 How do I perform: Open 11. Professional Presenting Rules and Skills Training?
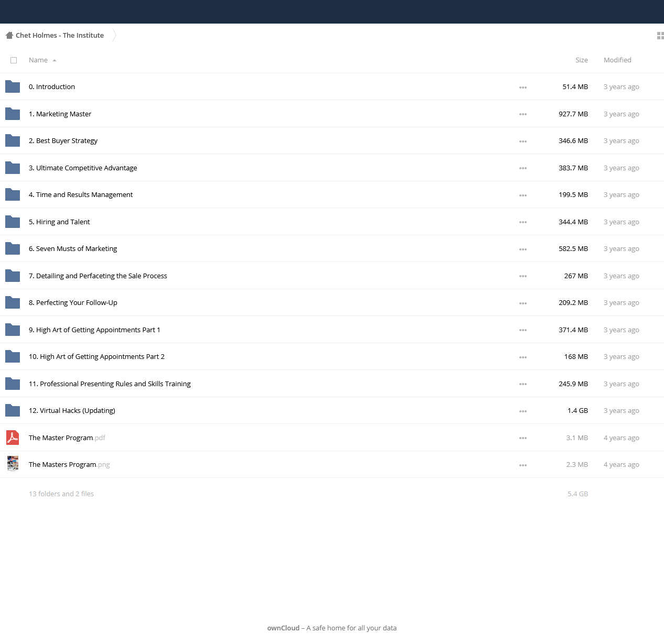pyautogui.click(x=110, y=384)
